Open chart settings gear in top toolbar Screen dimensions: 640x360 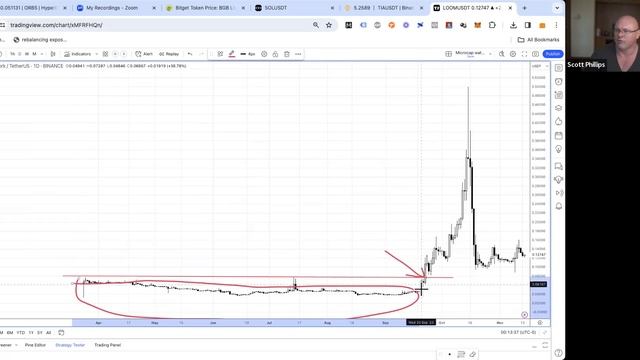coord(513,54)
